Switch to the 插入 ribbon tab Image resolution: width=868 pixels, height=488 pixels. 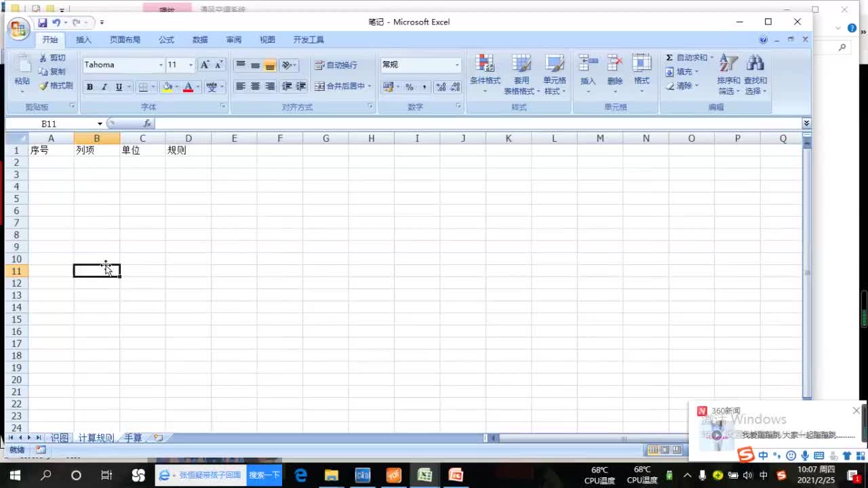[83, 40]
